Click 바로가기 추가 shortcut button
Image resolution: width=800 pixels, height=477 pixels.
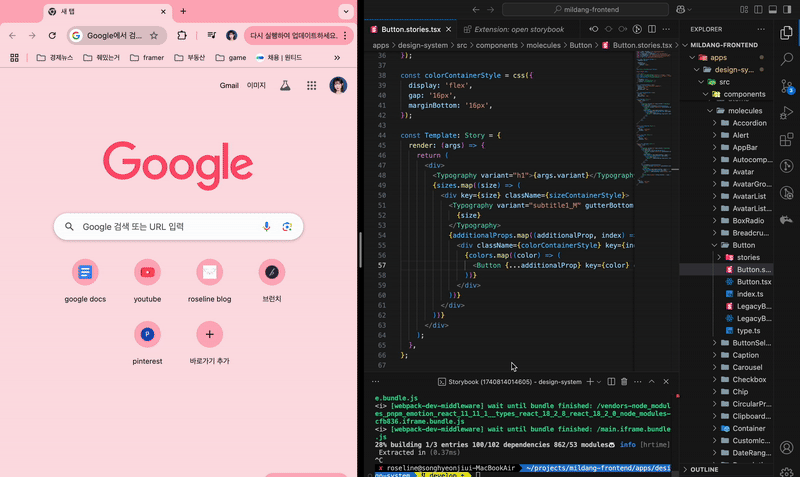coord(210,343)
